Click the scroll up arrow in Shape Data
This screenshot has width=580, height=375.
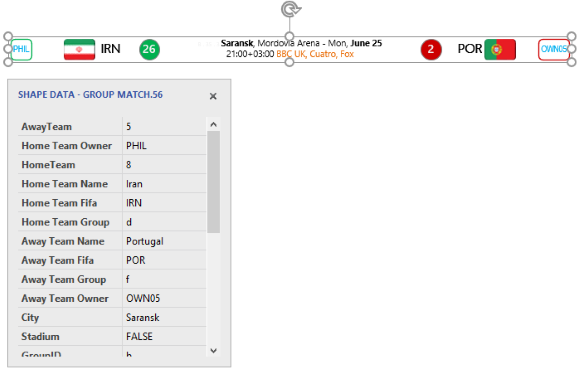point(213,125)
